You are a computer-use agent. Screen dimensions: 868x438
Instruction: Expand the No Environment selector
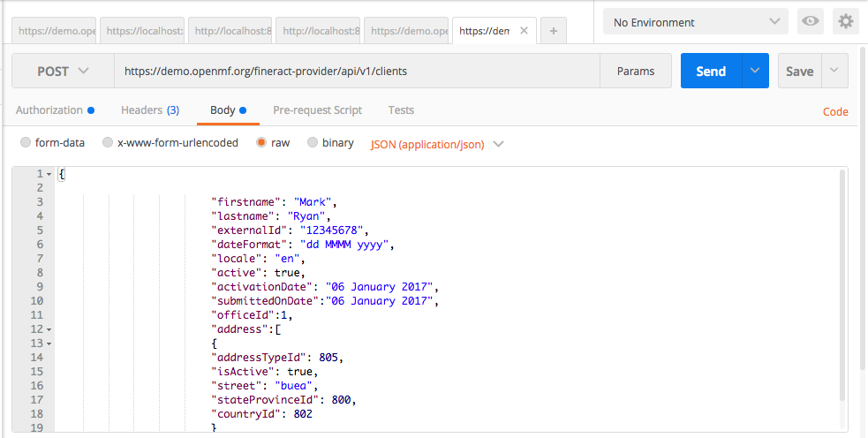click(695, 22)
